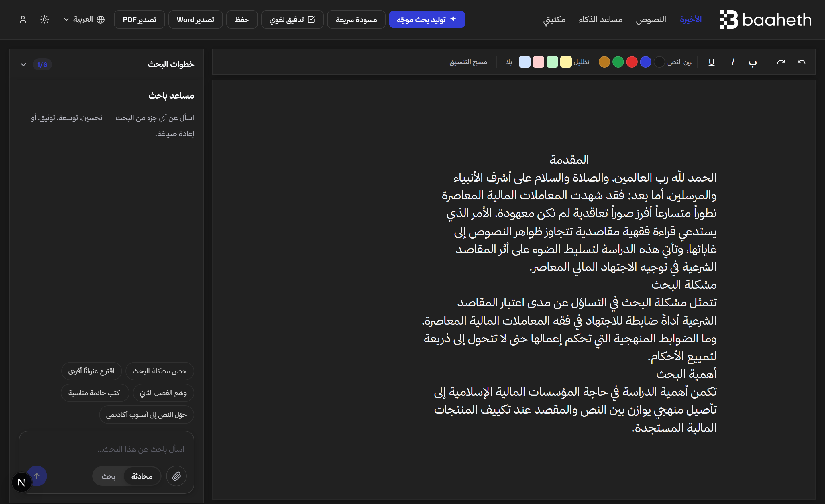
Task: Open مكتبتي my library tab
Action: pos(554,19)
